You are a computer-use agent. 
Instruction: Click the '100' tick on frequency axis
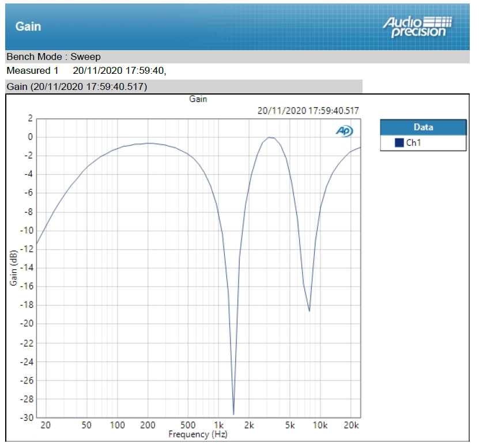(118, 425)
